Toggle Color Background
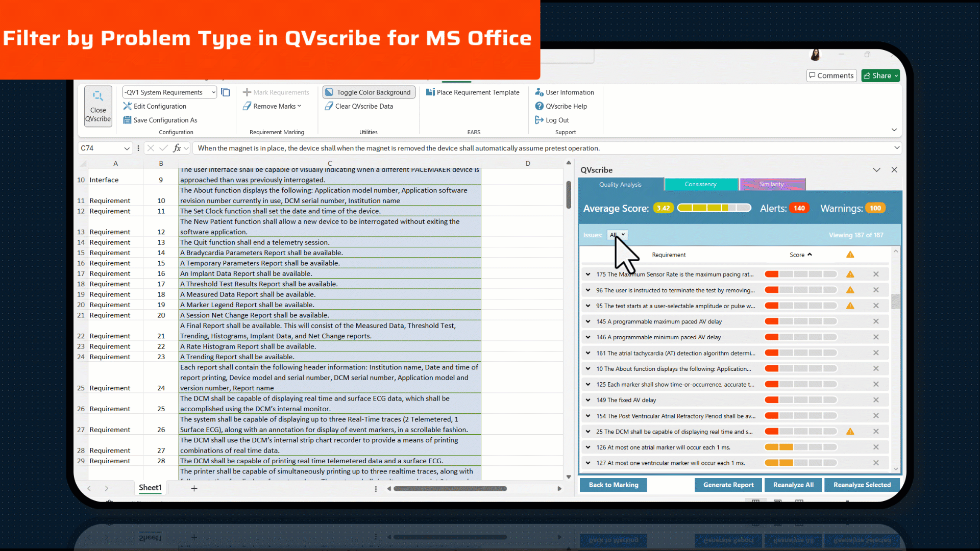This screenshot has height=551, width=980. tap(369, 92)
